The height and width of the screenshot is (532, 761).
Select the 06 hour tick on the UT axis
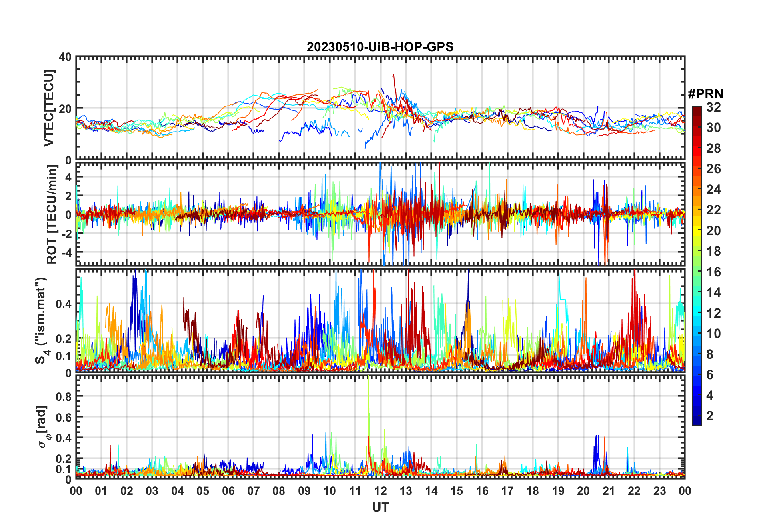228,491
